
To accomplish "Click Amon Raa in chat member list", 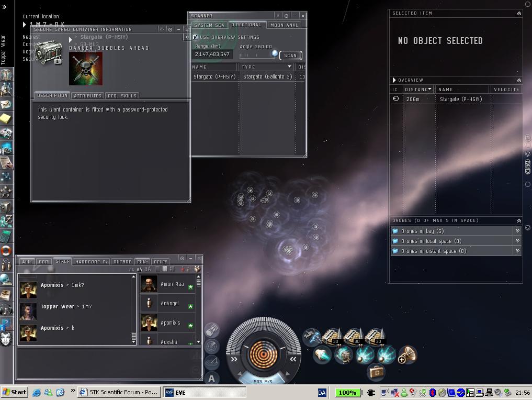I will (x=167, y=284).
